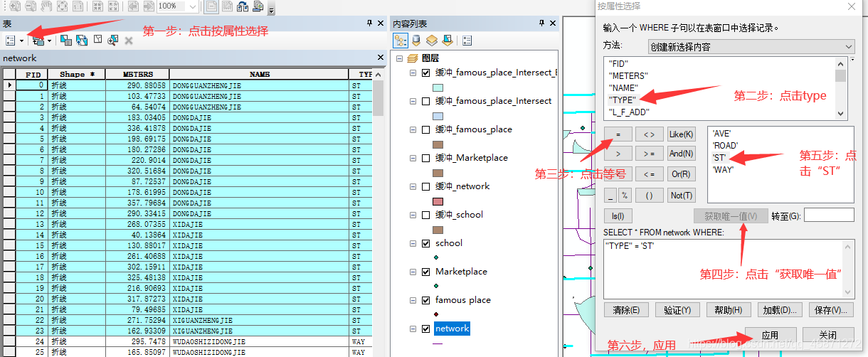Collapse the network layer node
The image size is (868, 357).
coord(413,329)
